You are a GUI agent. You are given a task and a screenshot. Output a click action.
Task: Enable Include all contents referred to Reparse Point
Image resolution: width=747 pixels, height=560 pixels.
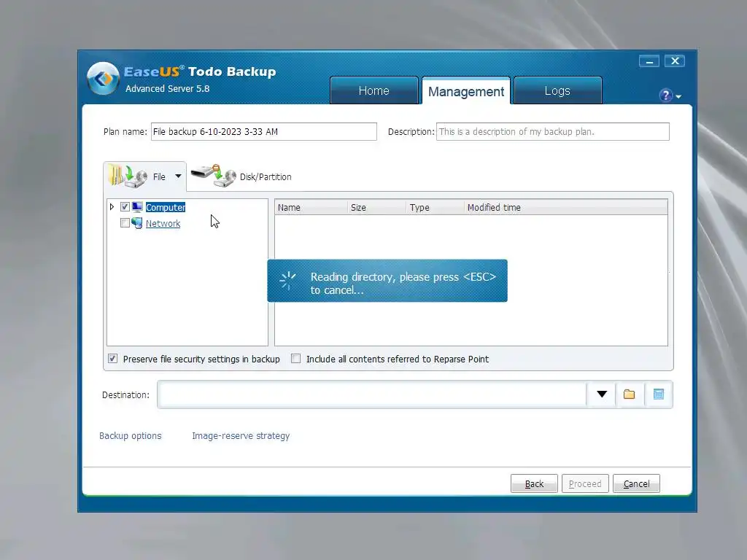296,359
